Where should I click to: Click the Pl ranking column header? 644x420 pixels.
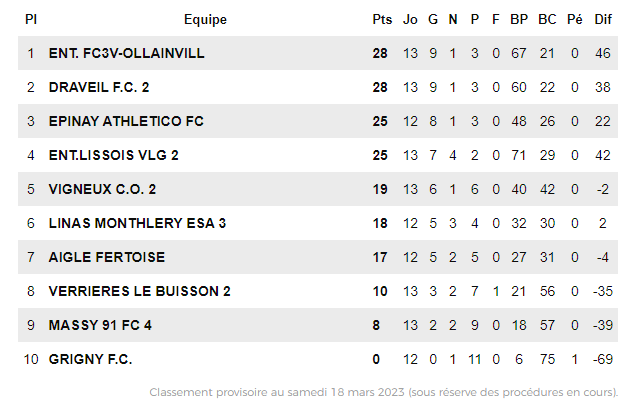31,19
